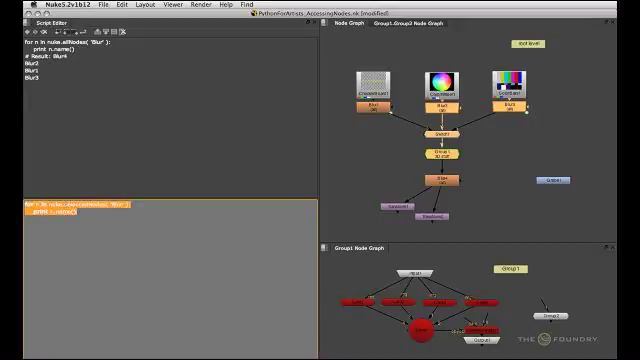
Task: Select the left purple Transform node
Action: click(x=398, y=207)
